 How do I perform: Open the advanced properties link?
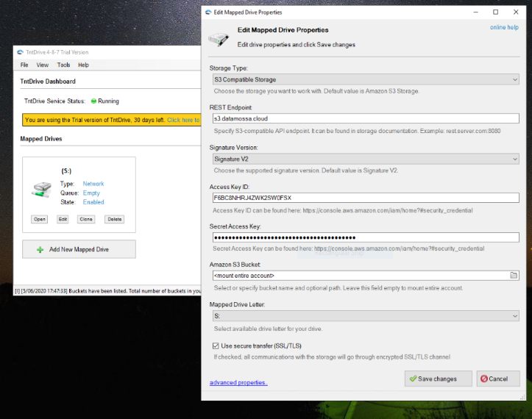238,382
